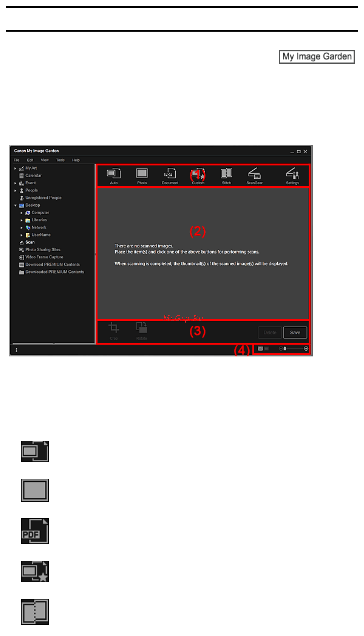
Task: Switch to details view
Action: pyautogui.click(x=266, y=349)
